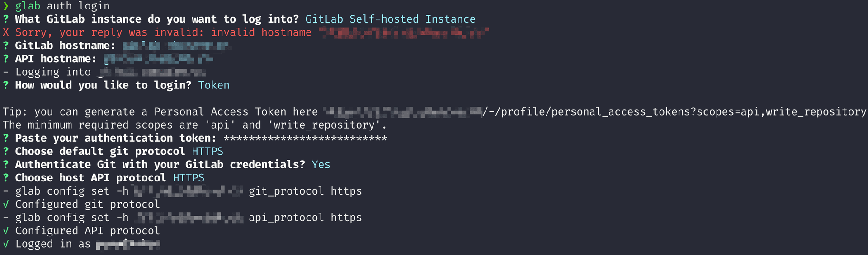Click the blurred GitLab hostname value
This screenshot has width=868, height=255.
point(175,46)
